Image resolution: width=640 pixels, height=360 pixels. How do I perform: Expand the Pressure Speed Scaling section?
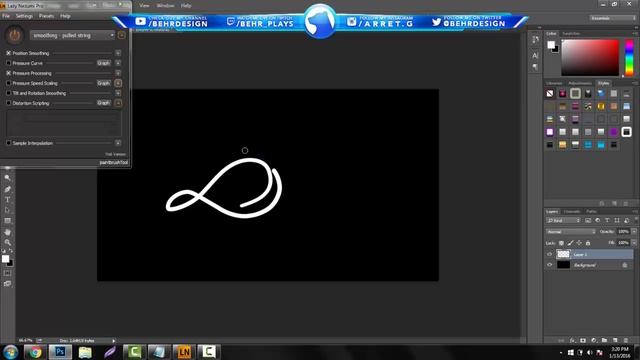coord(118,83)
